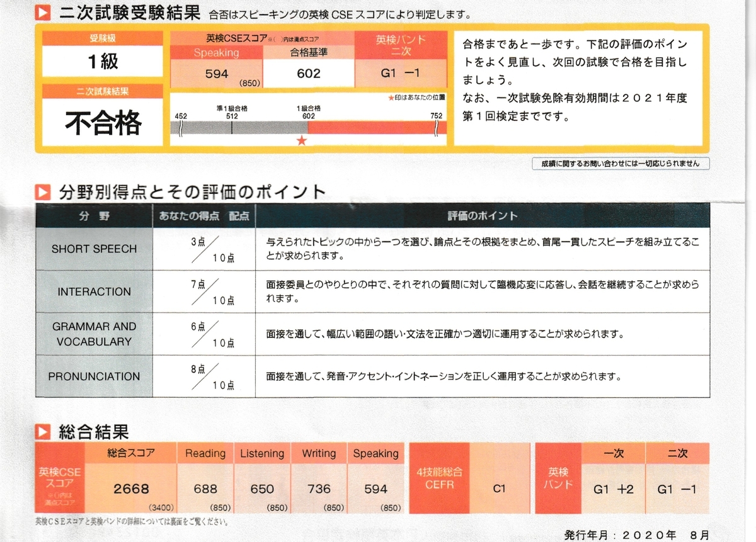This screenshot has height=542, width=756.
Task: Select the INTERACTION row label
Action: click(94, 292)
